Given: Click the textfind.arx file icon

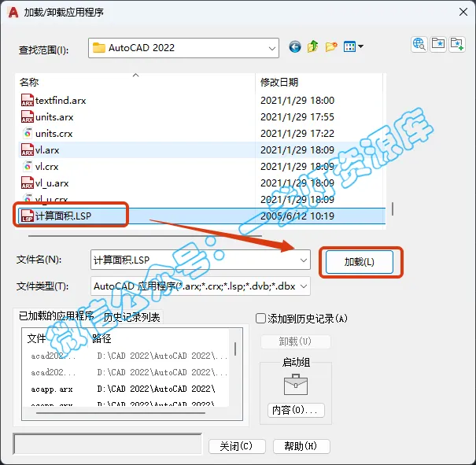Looking at the screenshot, I should [28, 100].
